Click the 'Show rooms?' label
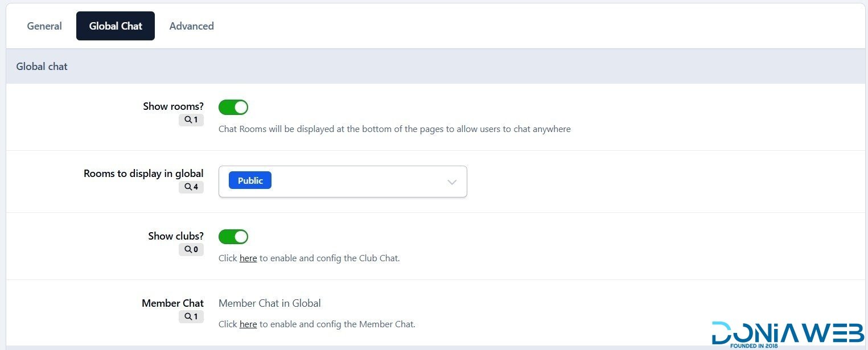 coord(173,106)
